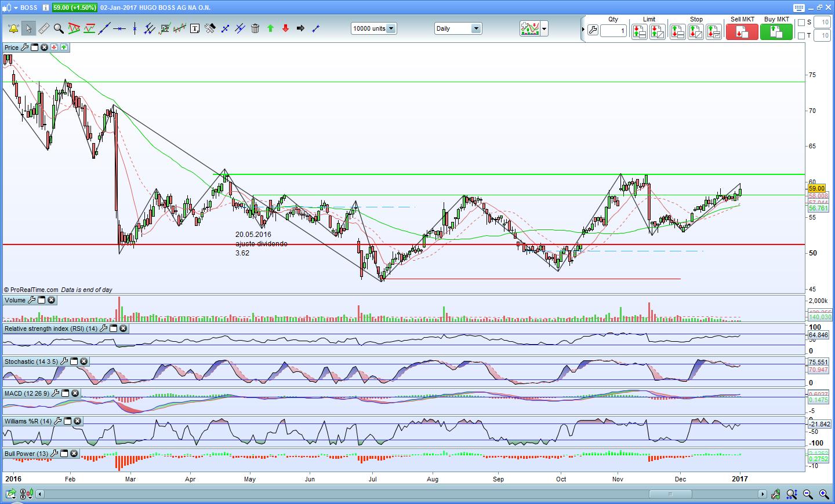This screenshot has height=504, width=835.
Task: Open the price alert bell tool
Action: pyautogui.click(x=13, y=28)
